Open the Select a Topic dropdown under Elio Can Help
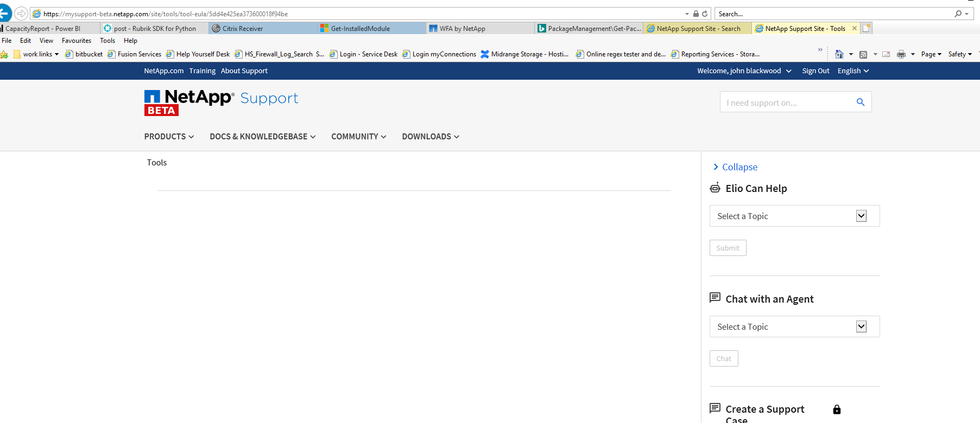This screenshot has width=980, height=423. coord(794,216)
